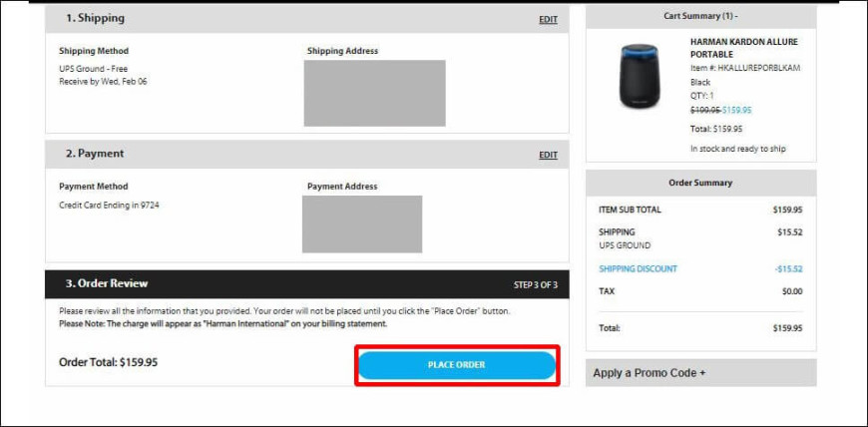Image resolution: width=868 pixels, height=427 pixels.
Task: Click the Cart Summary (1) heading
Action: point(700,16)
